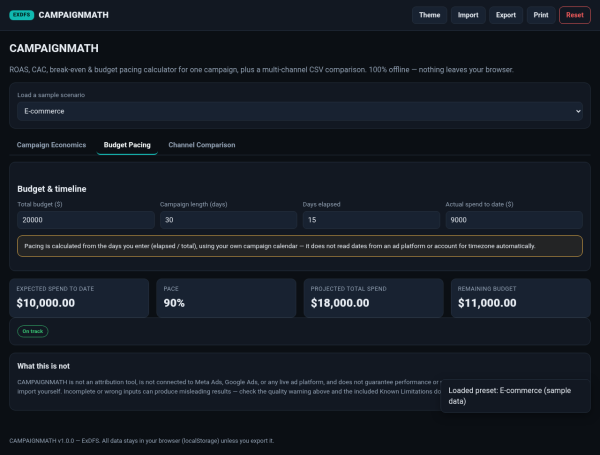Viewport: 600px width, 455px height.
Task: Click the $10,000.00 expected spend value
Action: pyautogui.click(x=46, y=303)
